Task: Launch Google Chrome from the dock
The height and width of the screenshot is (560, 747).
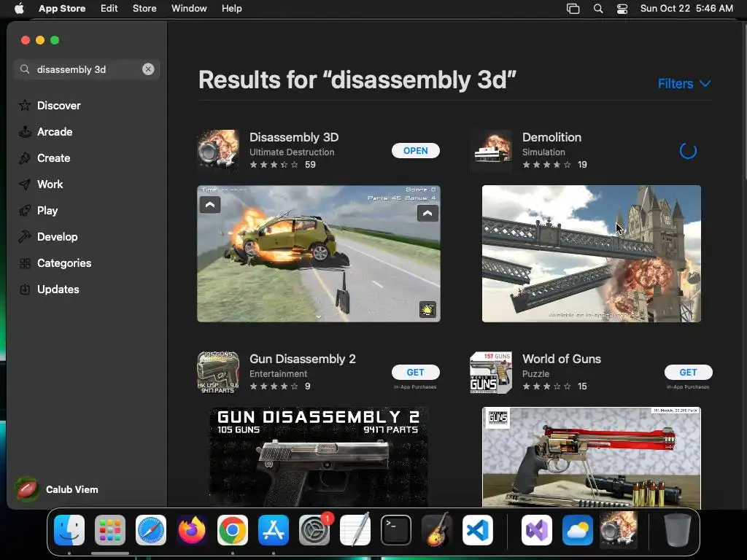Action: (233, 530)
